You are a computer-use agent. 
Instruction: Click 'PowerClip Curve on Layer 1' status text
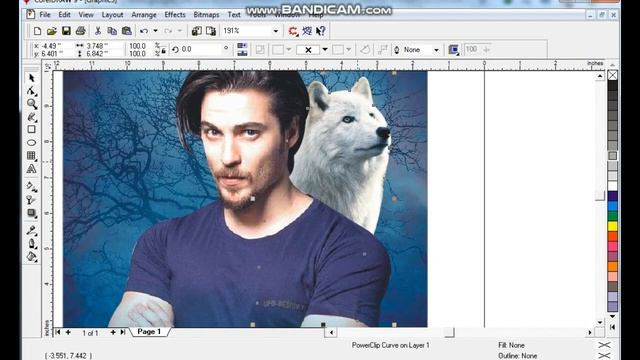tap(391, 345)
